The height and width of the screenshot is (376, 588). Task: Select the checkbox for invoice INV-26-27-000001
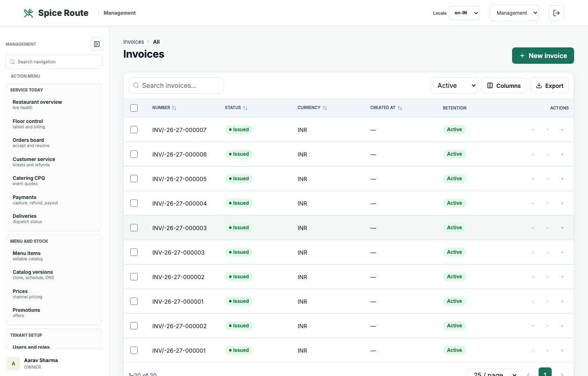click(x=134, y=301)
